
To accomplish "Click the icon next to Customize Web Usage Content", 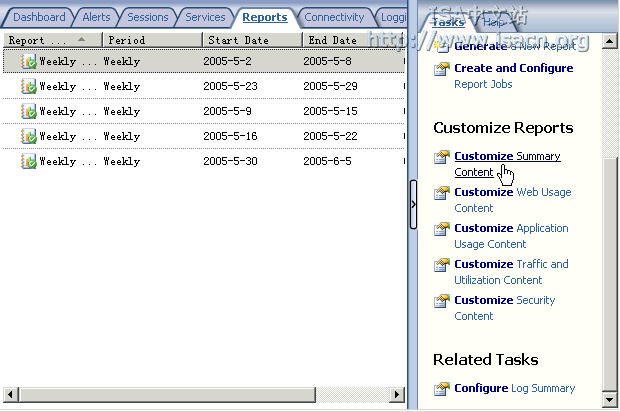I will [x=442, y=193].
